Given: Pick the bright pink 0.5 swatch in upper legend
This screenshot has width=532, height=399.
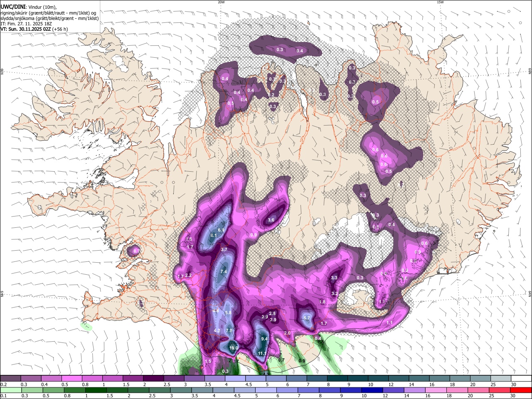Looking at the screenshot, I should click(72, 379).
